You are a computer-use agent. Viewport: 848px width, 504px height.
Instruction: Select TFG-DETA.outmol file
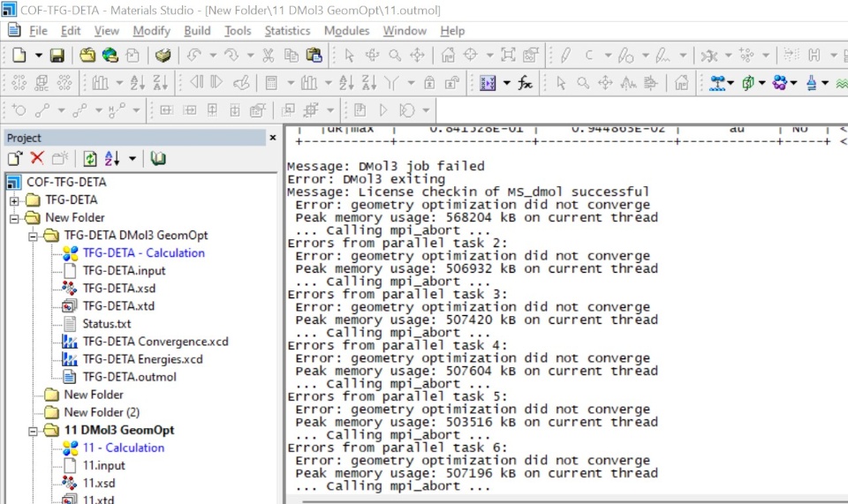[x=129, y=377]
